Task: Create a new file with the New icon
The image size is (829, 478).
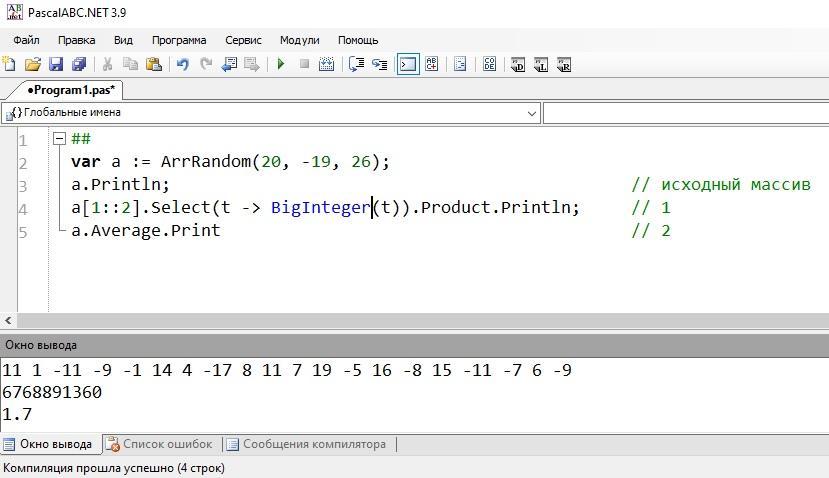Action: (x=9, y=65)
